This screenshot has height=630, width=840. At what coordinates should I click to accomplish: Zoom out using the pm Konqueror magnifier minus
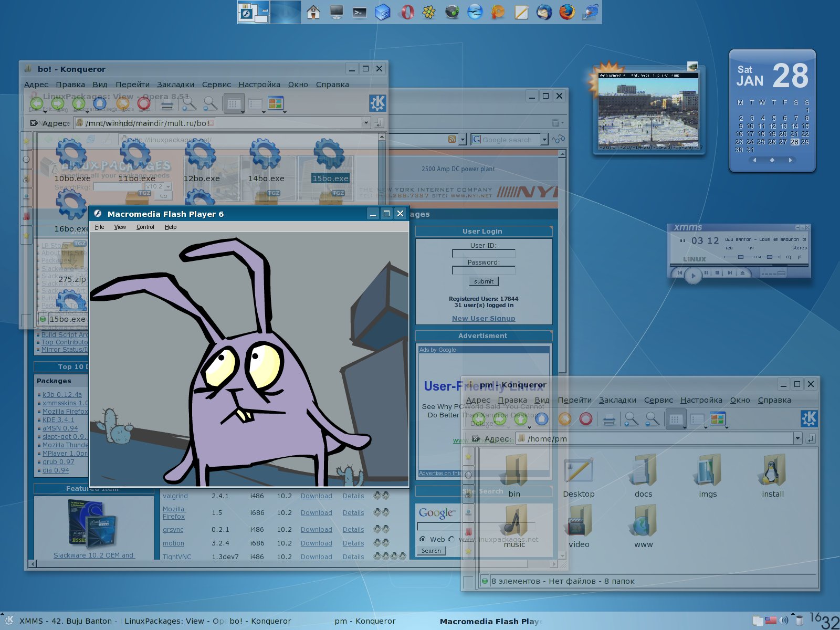pos(653,418)
